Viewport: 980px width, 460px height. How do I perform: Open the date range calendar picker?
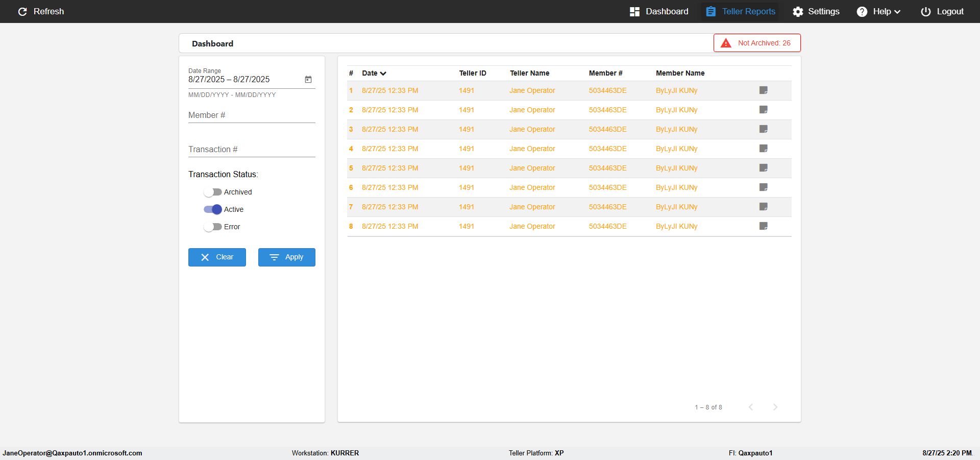click(308, 79)
